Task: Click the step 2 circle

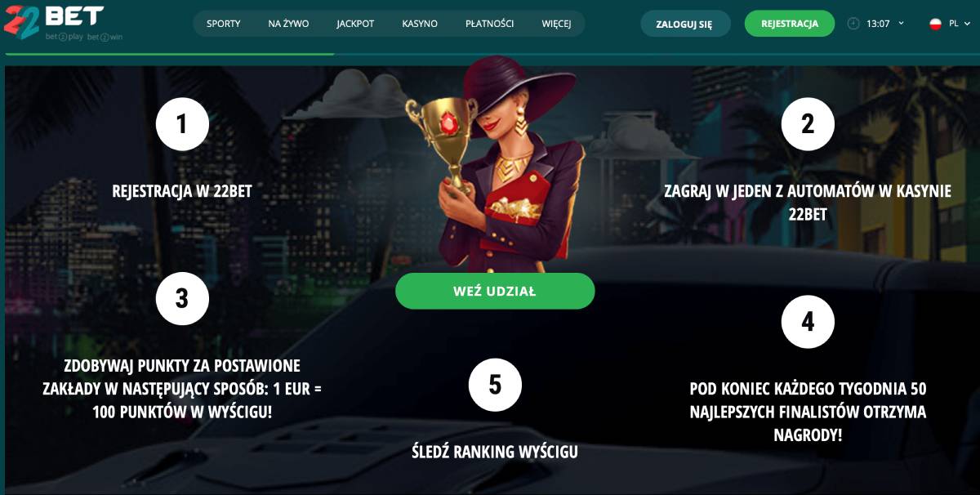Action: click(808, 124)
